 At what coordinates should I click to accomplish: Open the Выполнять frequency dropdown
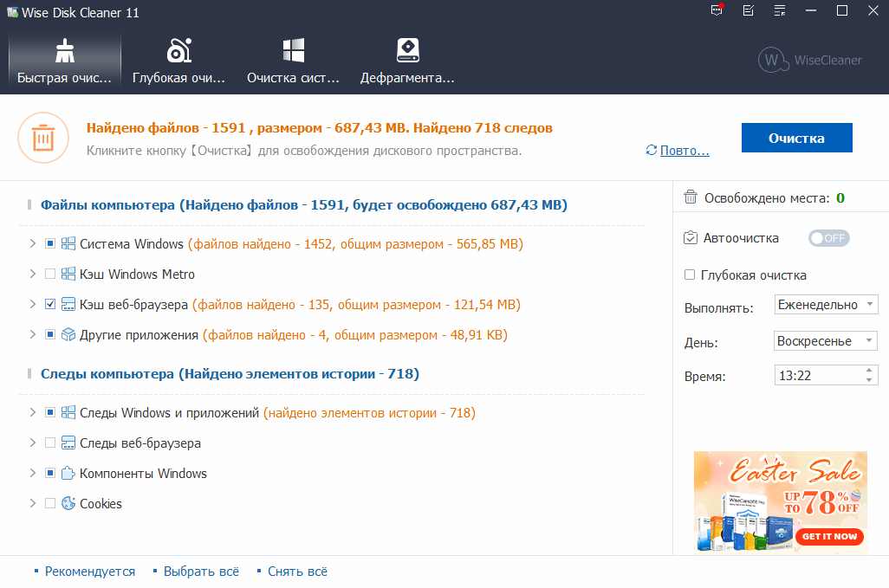826,305
